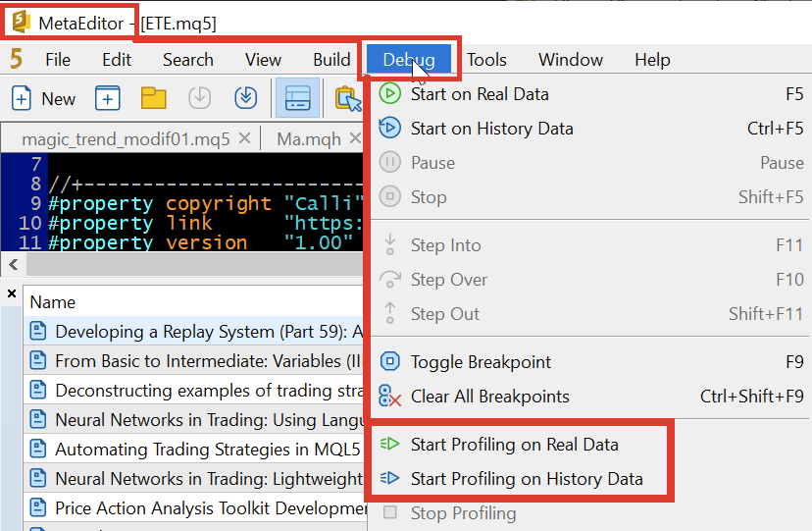
Task: Click document icon beside Deconstructing examples row
Action: tap(38, 390)
